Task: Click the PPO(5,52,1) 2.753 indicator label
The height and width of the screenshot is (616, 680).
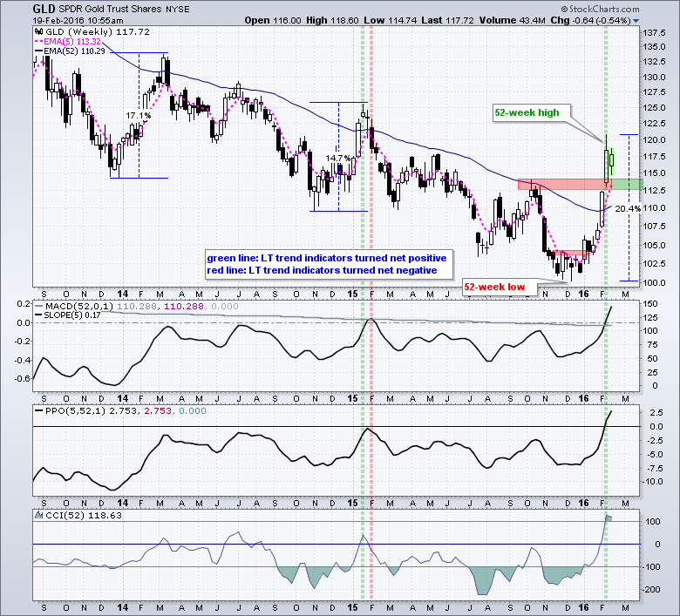Action: pyautogui.click(x=90, y=411)
